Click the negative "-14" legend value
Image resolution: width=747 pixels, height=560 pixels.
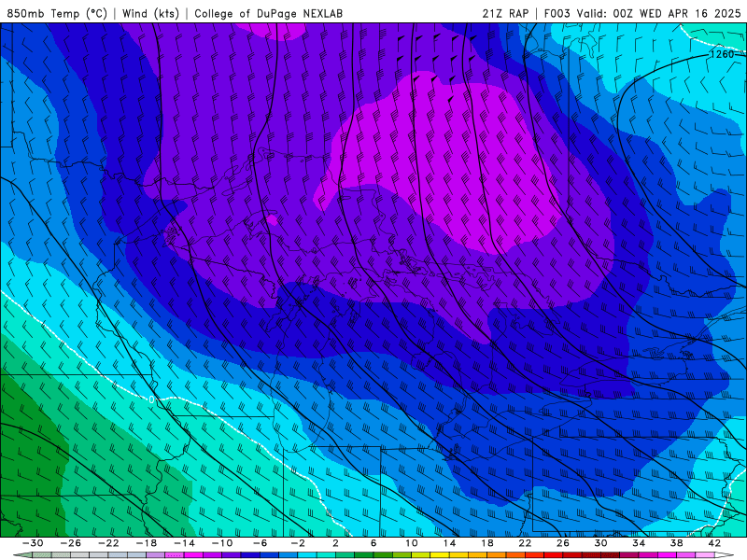point(184,543)
